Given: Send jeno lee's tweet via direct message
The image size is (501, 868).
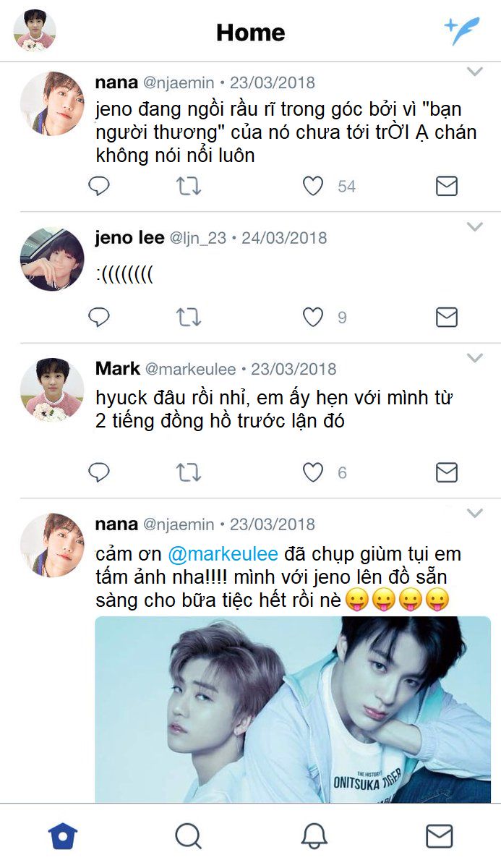Looking at the screenshot, I should (x=447, y=317).
